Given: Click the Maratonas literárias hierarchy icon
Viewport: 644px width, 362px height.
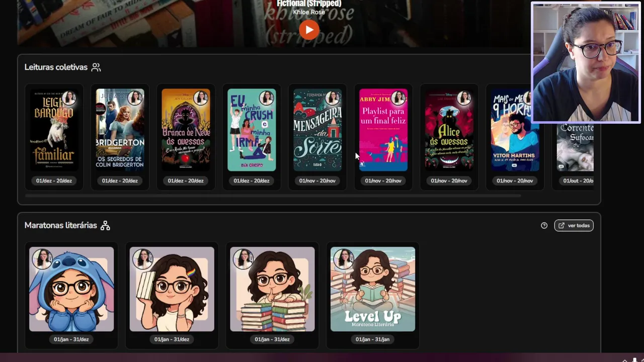Looking at the screenshot, I should [105, 225].
